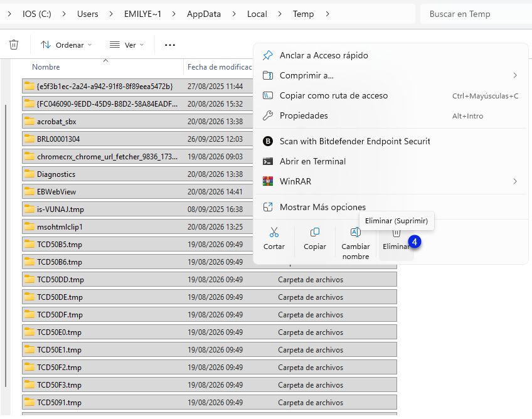The width and height of the screenshot is (532, 419).
Task: Click the Terminal icon in menu
Action: tap(268, 161)
